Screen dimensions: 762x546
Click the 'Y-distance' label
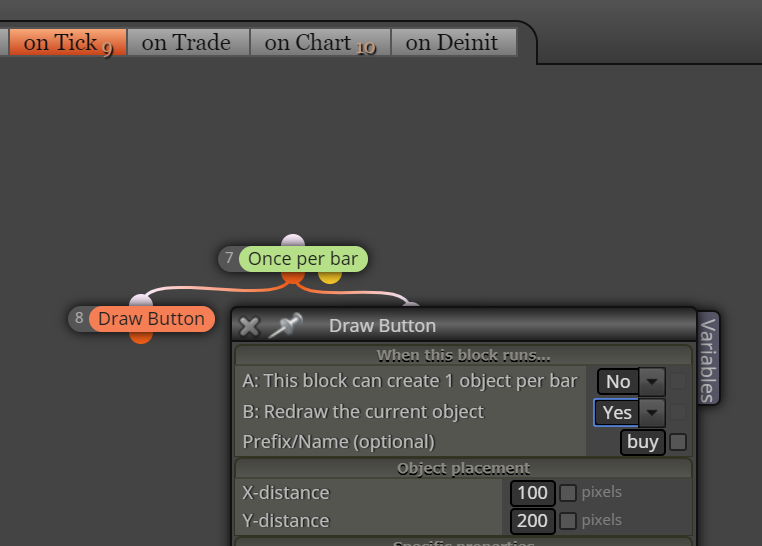[286, 521]
